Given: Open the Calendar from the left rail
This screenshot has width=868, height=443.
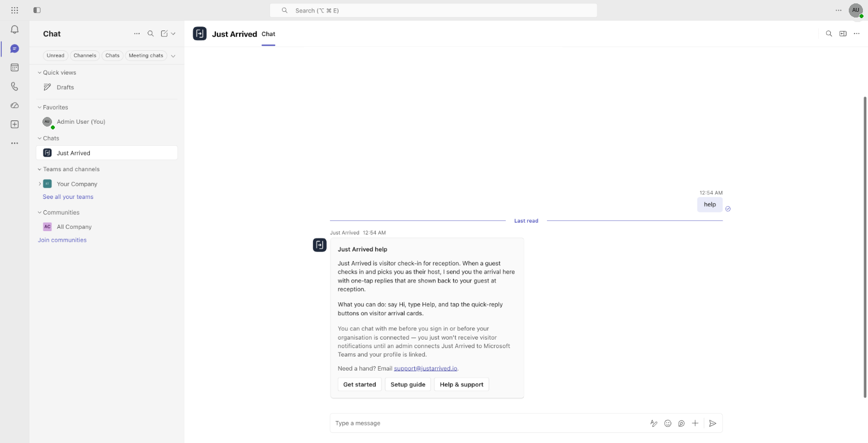Looking at the screenshot, I should tap(15, 67).
